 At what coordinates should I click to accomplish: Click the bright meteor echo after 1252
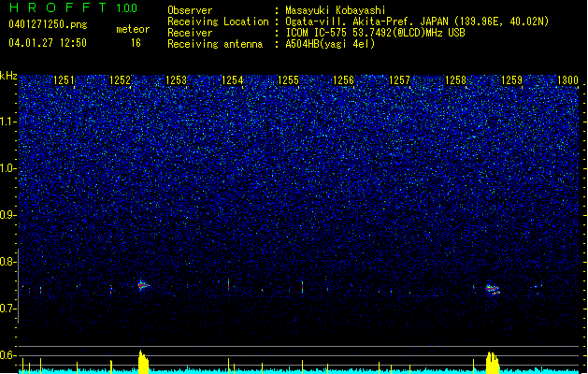(x=142, y=285)
